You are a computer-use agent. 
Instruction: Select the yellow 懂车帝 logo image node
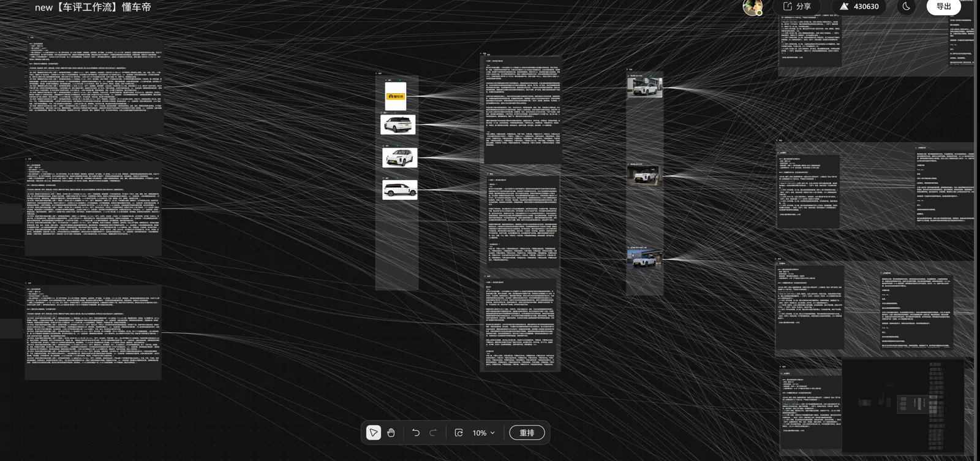pyautogui.click(x=396, y=96)
